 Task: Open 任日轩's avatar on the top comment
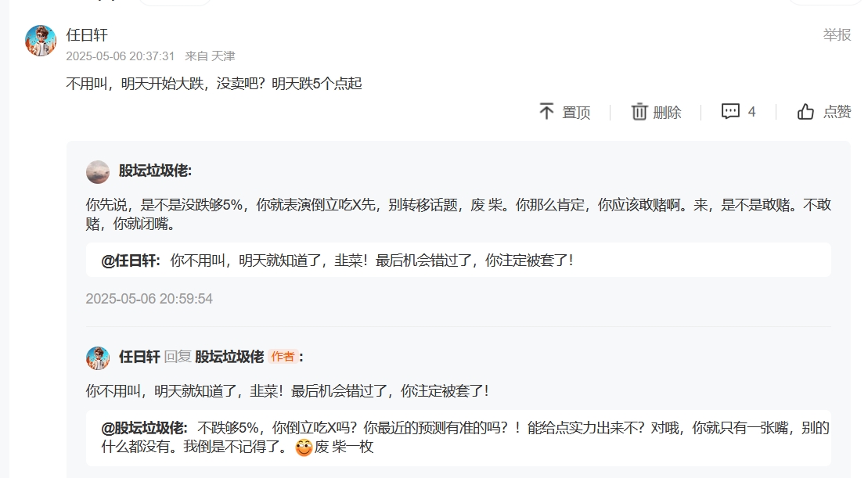tap(41, 41)
